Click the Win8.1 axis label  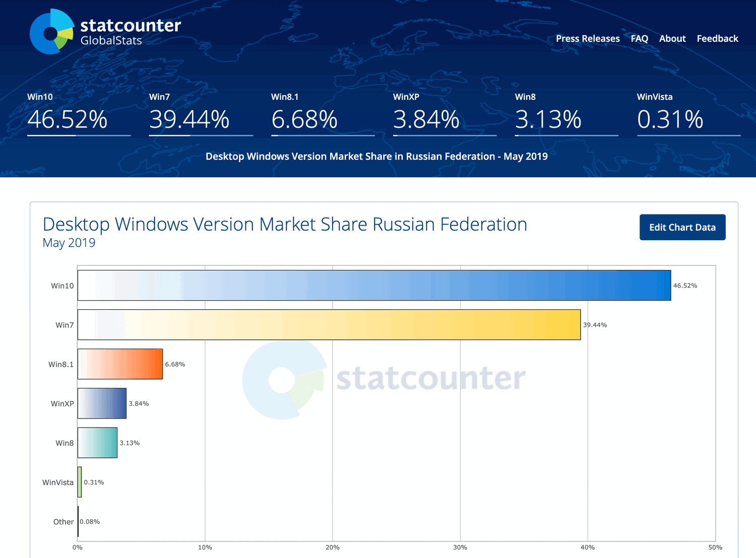(x=61, y=364)
